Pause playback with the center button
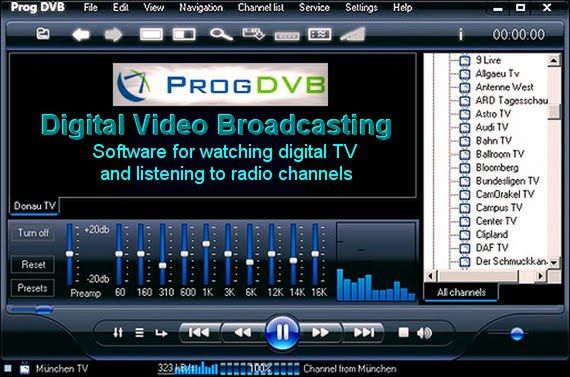The image size is (570, 377). tap(282, 332)
